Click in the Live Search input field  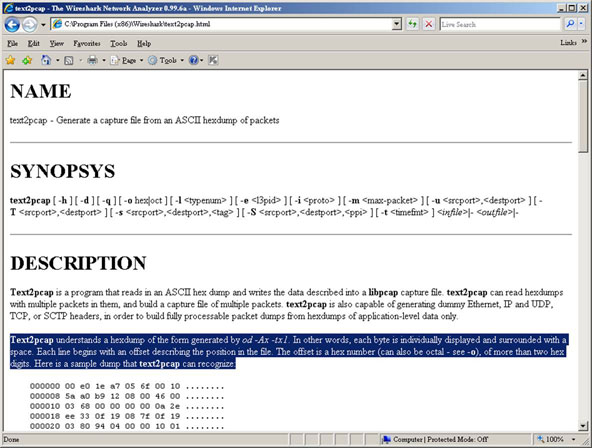coord(500,25)
